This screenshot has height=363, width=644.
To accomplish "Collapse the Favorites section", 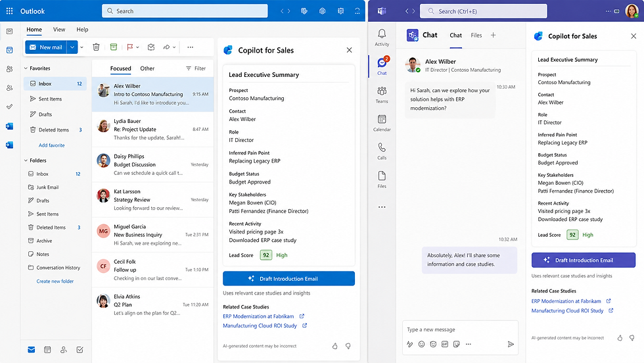I will click(26, 68).
